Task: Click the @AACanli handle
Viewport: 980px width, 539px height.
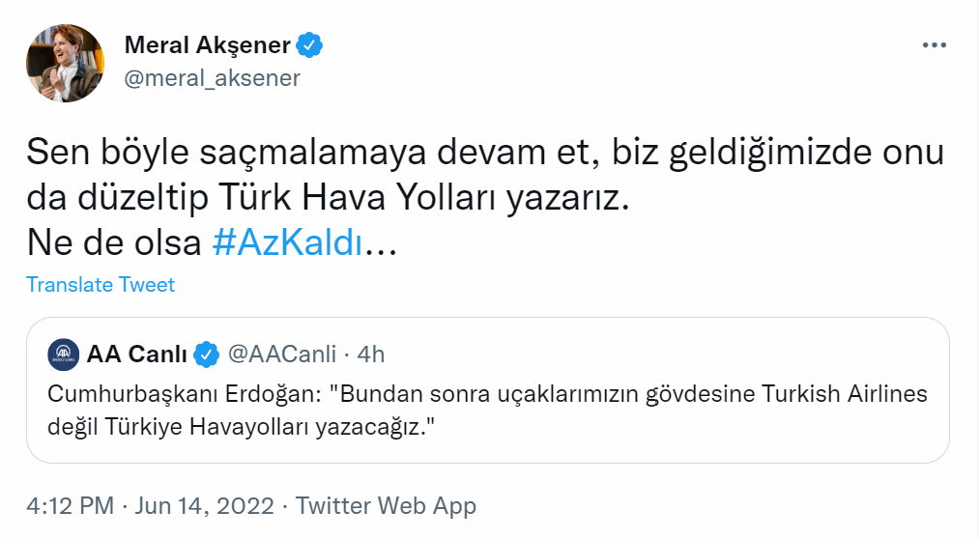Action: pyautogui.click(x=281, y=355)
